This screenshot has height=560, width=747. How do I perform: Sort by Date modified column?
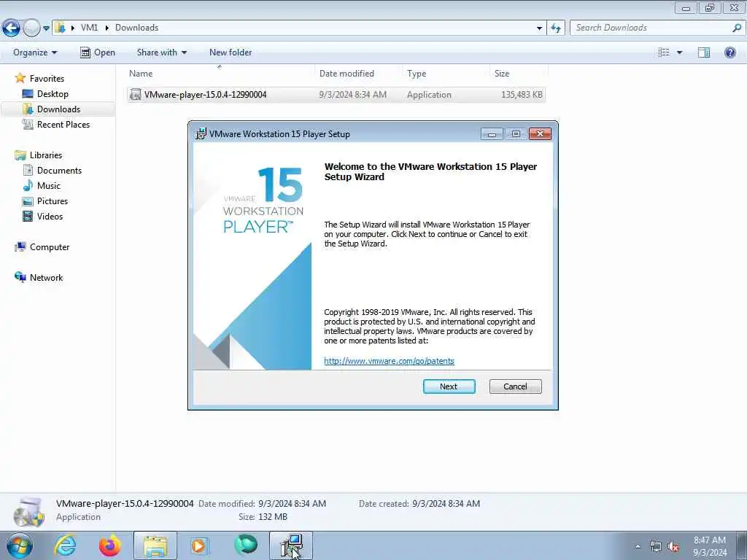pos(358,74)
